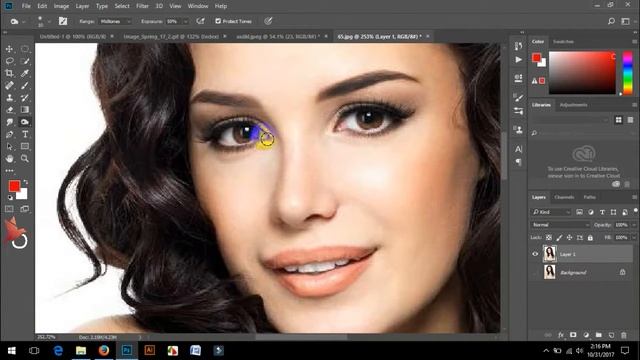Open Color panel flyout menu
Screen dimensions: 640x360
(x=634, y=42)
